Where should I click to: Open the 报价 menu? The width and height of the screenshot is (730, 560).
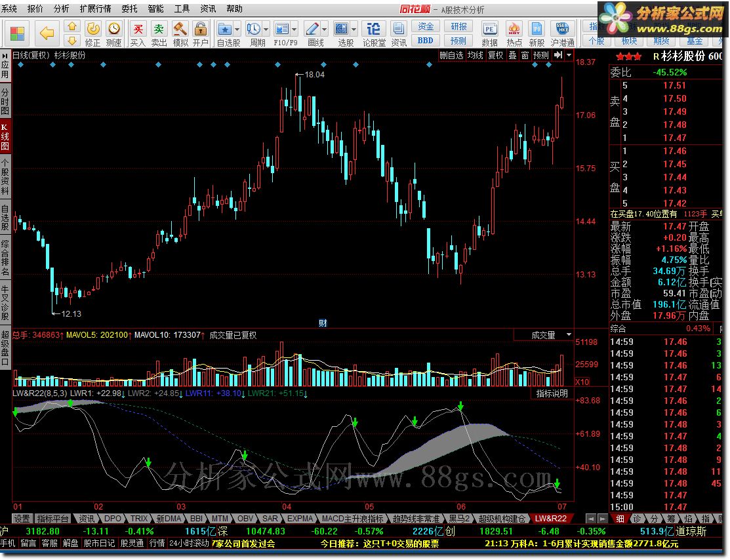[35, 9]
